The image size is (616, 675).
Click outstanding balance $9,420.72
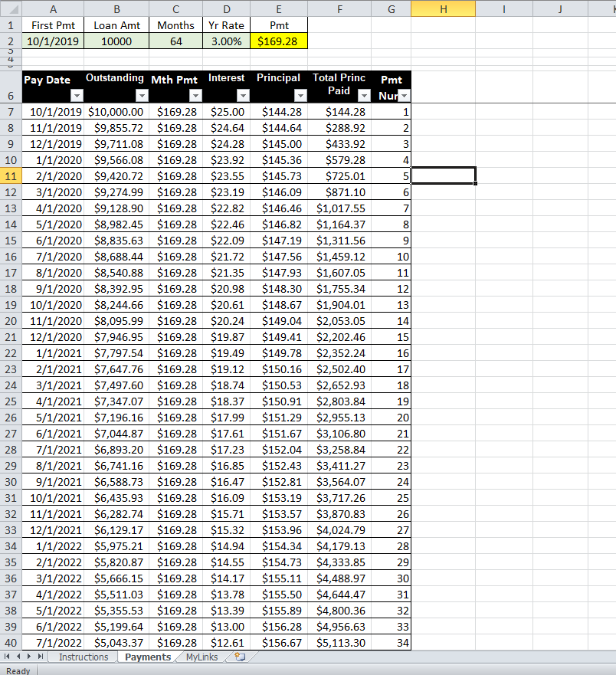116,176
